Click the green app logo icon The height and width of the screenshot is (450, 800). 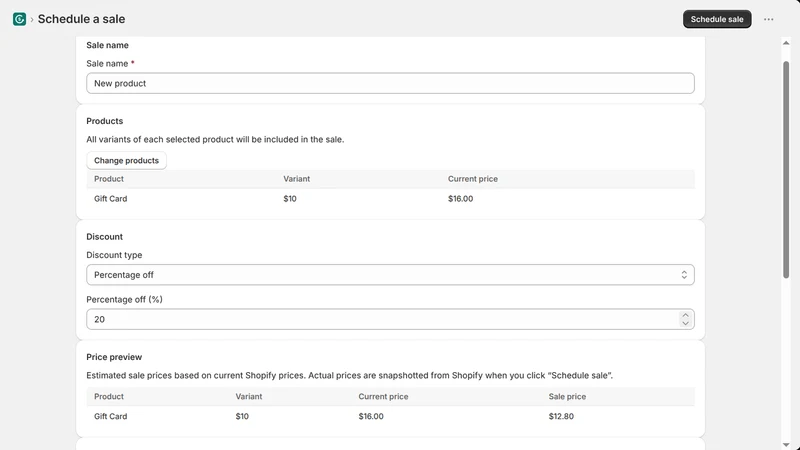[19, 19]
